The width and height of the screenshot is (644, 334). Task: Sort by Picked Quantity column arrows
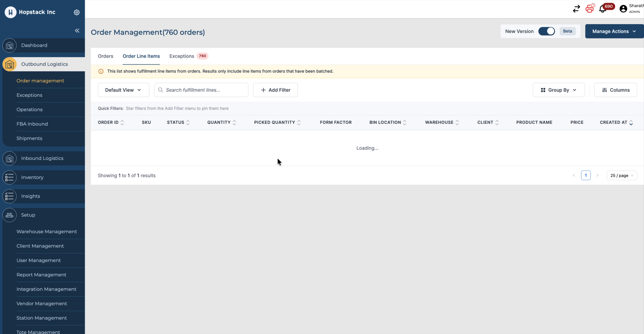pos(299,122)
